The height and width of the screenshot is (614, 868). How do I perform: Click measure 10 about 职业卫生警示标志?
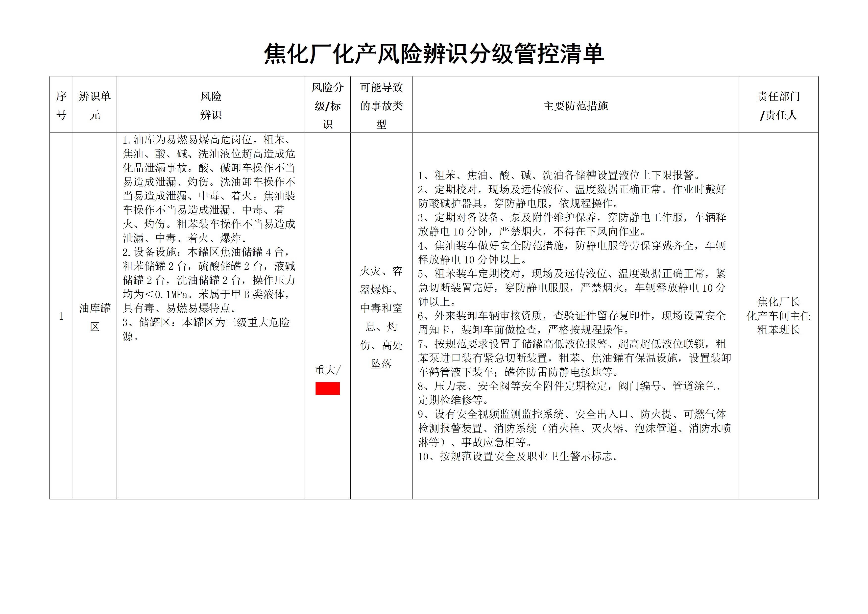(518, 457)
